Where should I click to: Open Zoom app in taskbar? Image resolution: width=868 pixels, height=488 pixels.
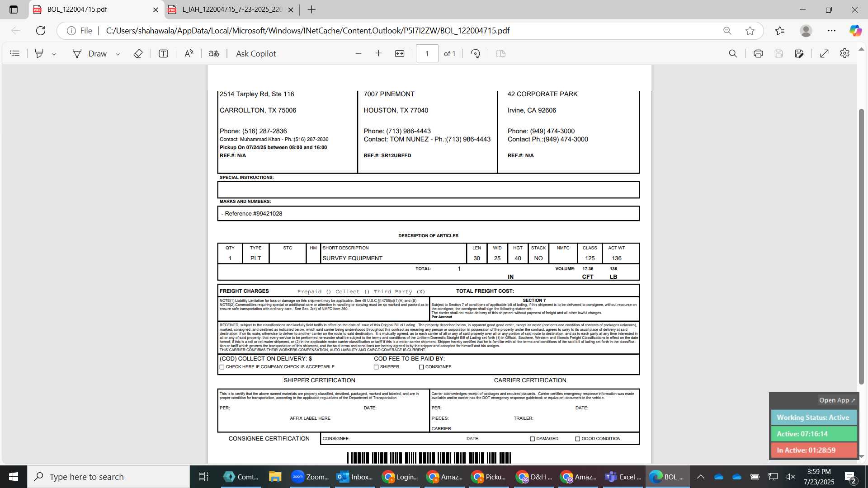pos(310,477)
